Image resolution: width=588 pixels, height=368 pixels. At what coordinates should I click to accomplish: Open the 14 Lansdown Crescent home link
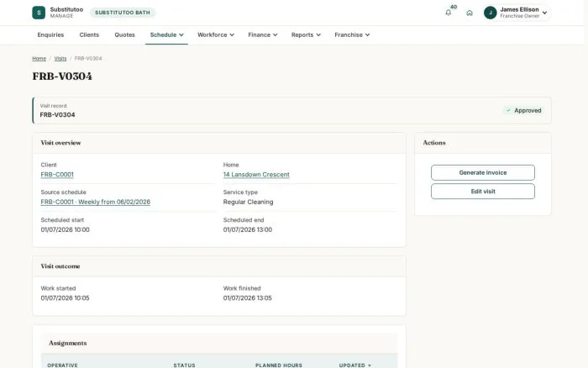coord(256,175)
